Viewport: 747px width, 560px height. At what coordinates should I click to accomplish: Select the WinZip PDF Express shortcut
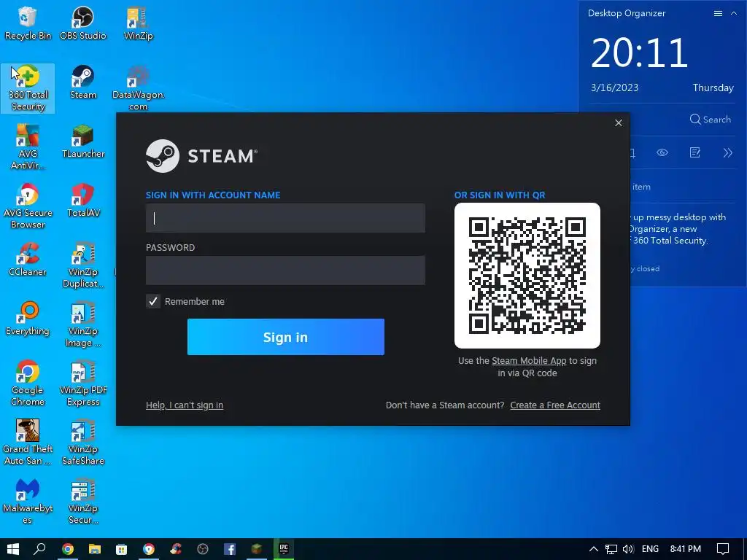click(x=83, y=384)
